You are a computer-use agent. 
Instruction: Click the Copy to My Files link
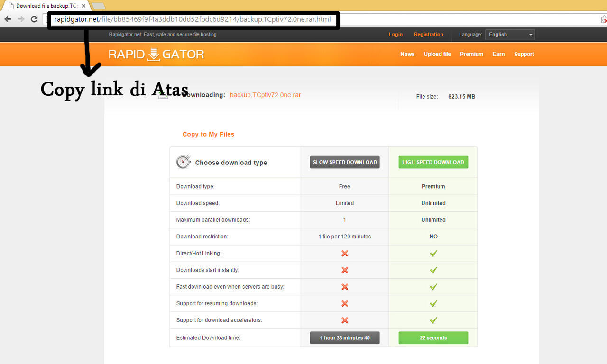[208, 134]
